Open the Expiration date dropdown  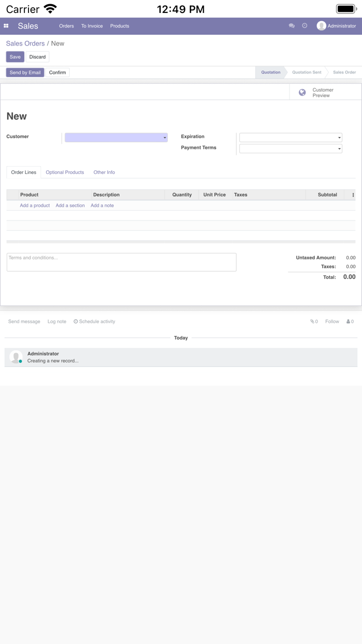coord(291,138)
